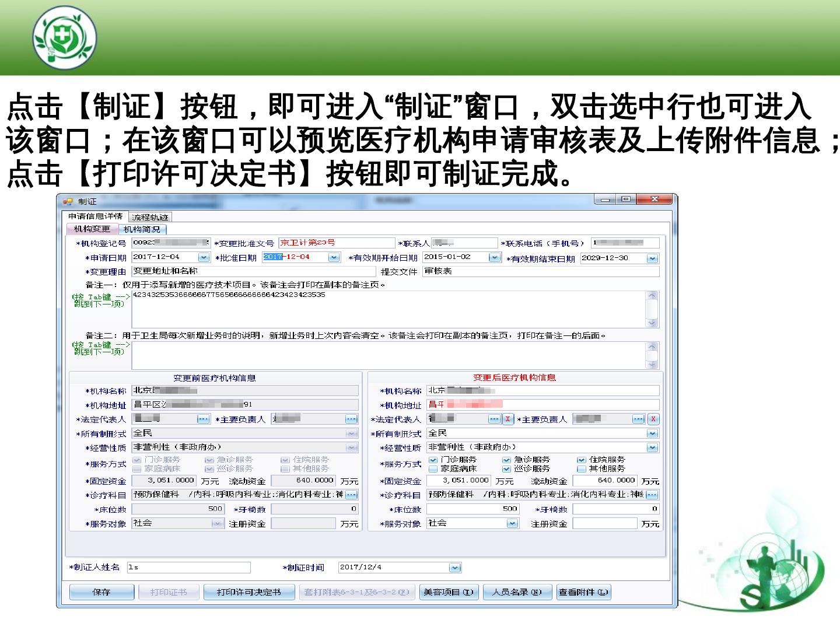Uncheck 门诊服务 in 变更后 service options
840x630 pixels.
(x=433, y=460)
